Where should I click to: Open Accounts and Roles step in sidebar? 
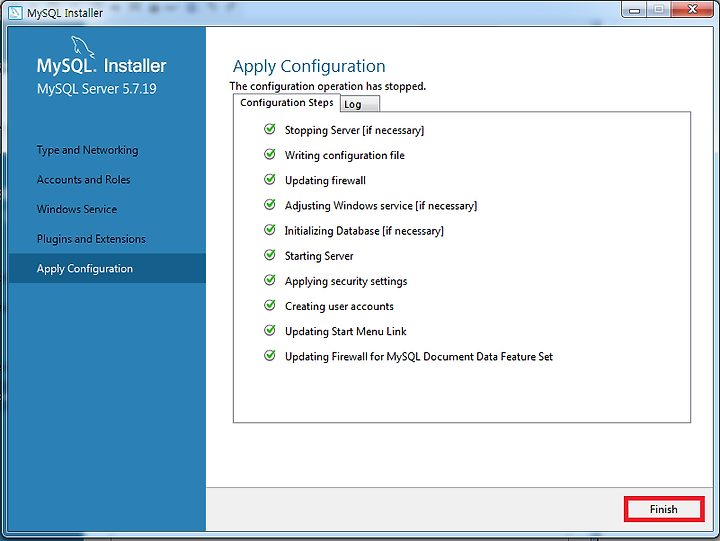[x=84, y=180]
